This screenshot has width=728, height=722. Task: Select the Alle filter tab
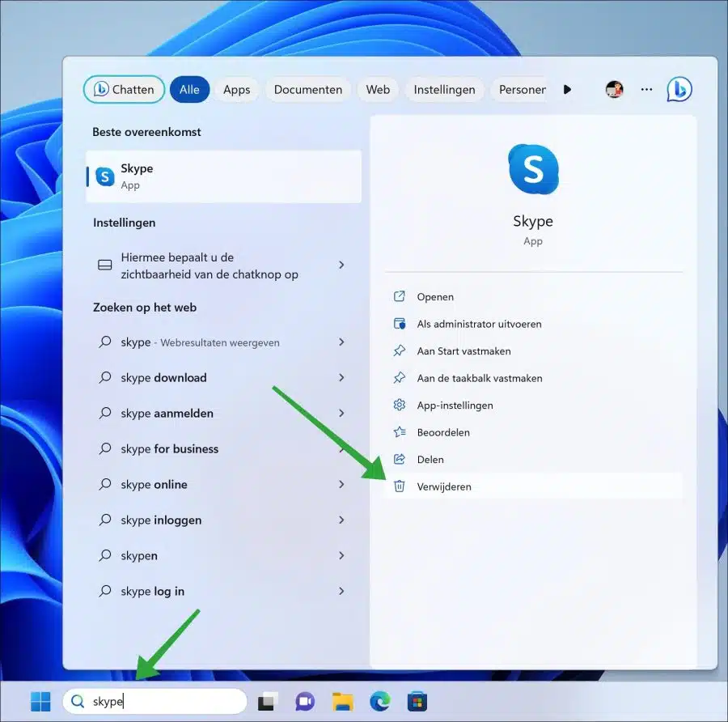(x=189, y=89)
